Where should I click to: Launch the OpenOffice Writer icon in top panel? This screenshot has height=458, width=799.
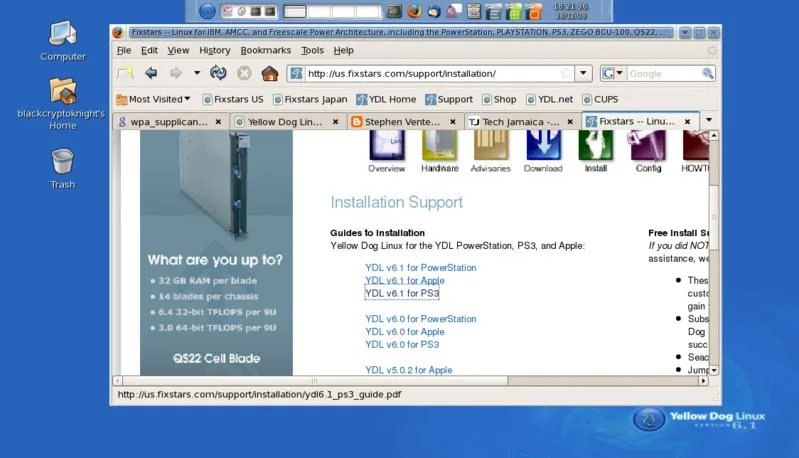coord(493,11)
